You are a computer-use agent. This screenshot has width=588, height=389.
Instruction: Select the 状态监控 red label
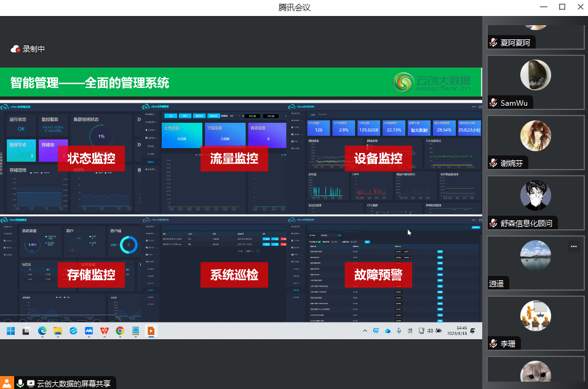tap(91, 159)
